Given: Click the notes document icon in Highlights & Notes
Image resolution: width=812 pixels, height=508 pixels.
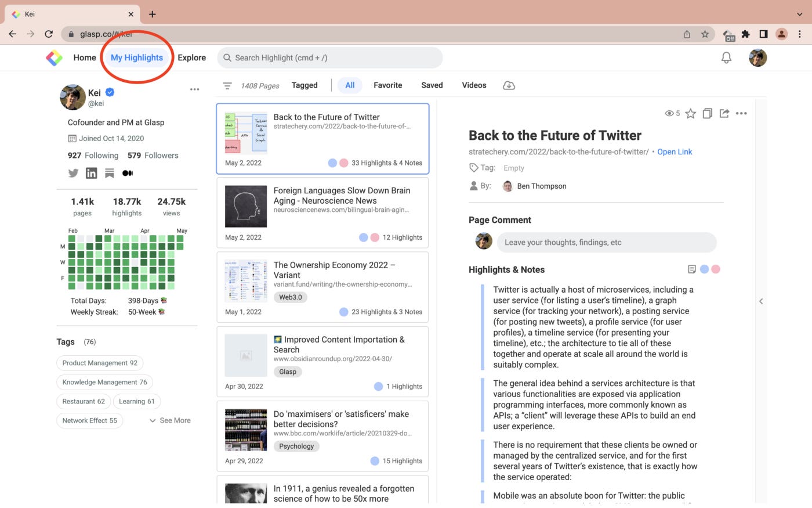Looking at the screenshot, I should (691, 269).
